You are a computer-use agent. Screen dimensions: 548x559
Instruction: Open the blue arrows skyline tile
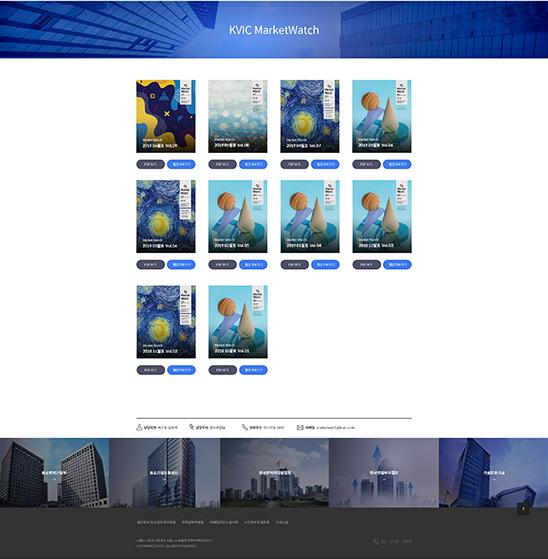tap(384, 473)
